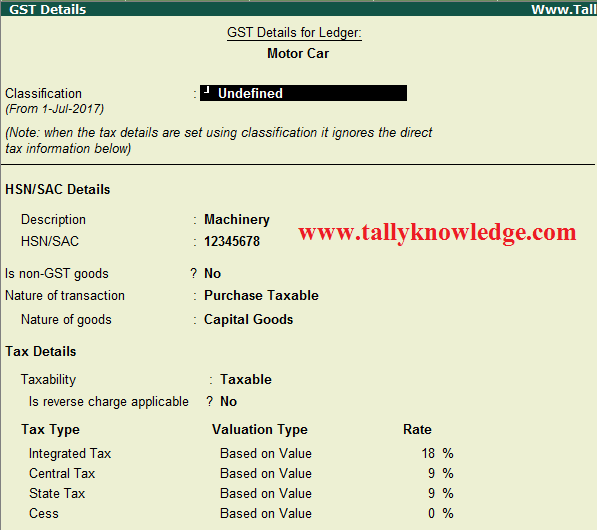This screenshot has width=597, height=530.
Task: Click the Www.Tally text in title bar
Action: point(564,9)
